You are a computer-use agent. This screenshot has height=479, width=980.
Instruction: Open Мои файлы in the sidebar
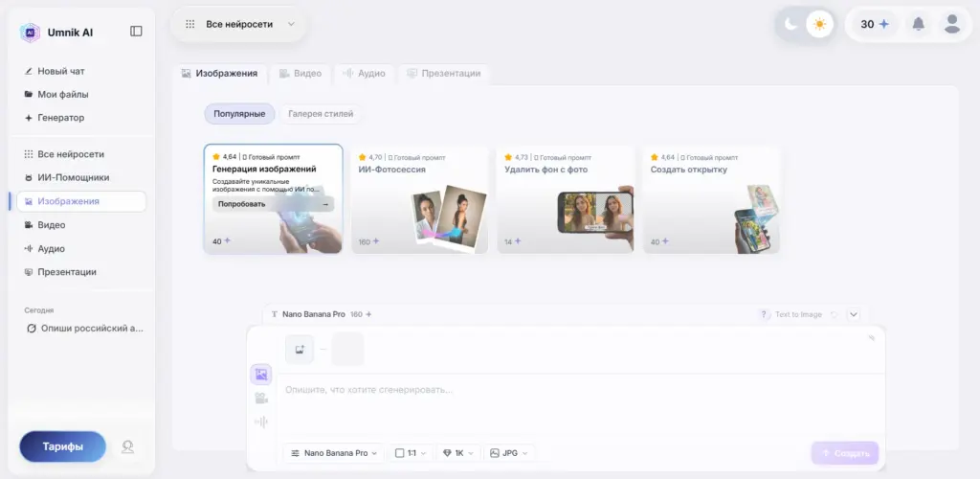(x=62, y=94)
